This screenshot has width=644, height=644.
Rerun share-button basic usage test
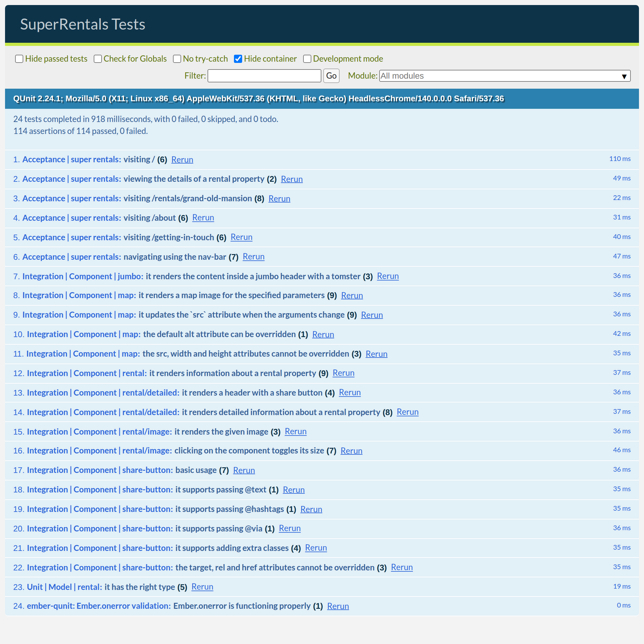pyautogui.click(x=244, y=470)
